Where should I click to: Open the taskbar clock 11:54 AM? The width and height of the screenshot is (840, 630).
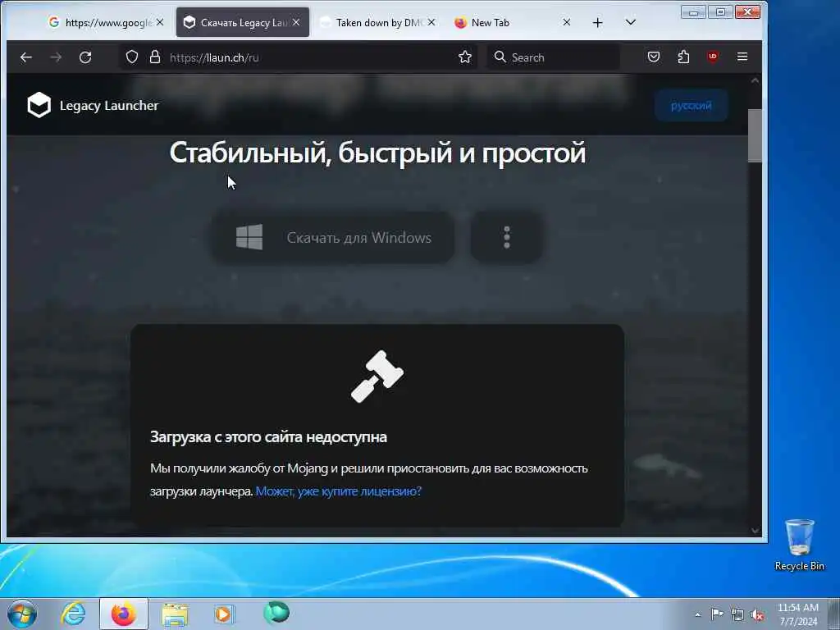point(798,614)
